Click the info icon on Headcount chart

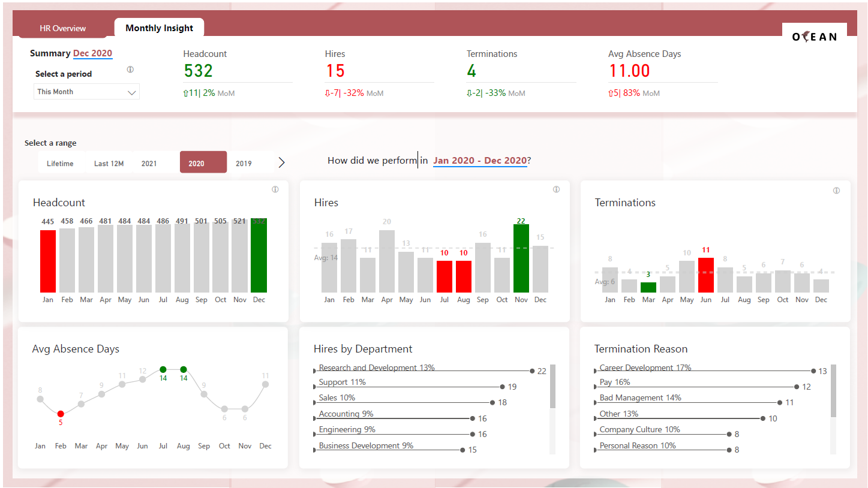tap(275, 189)
